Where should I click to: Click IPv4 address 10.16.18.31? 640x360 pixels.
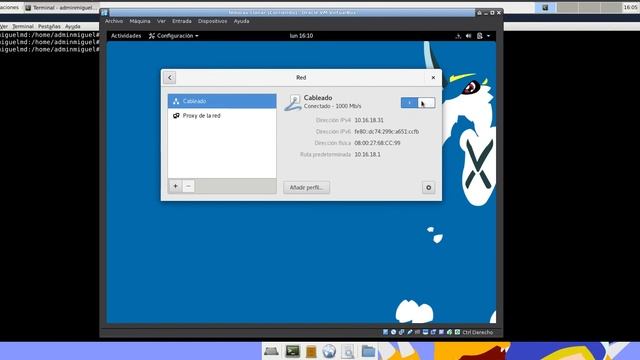(369, 120)
